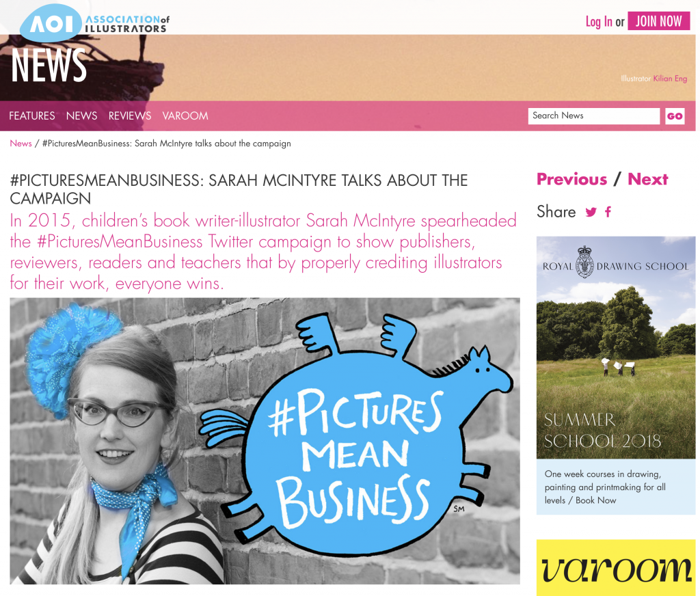The width and height of the screenshot is (700, 596).
Task: Share article via Twitter bird icon
Action: coord(591,212)
